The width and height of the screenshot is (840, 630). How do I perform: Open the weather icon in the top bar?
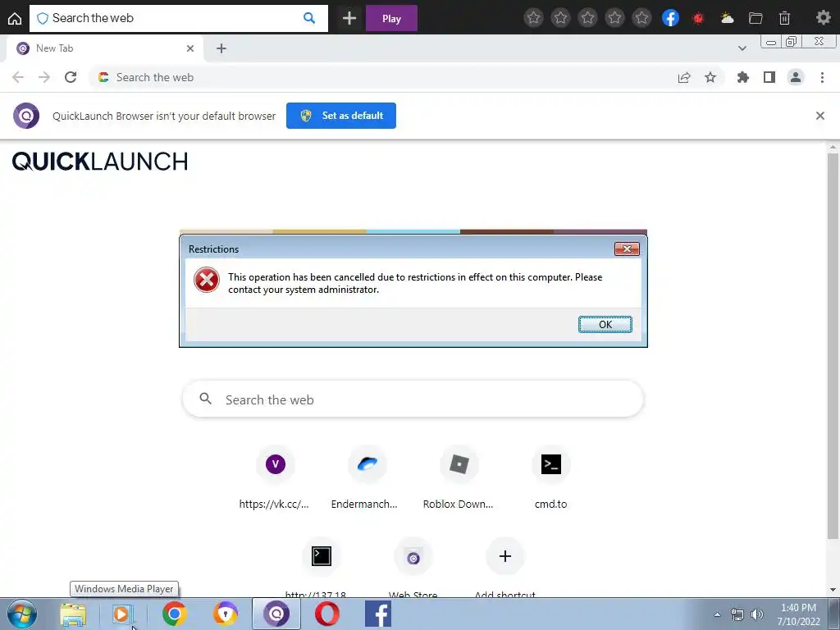(727, 18)
